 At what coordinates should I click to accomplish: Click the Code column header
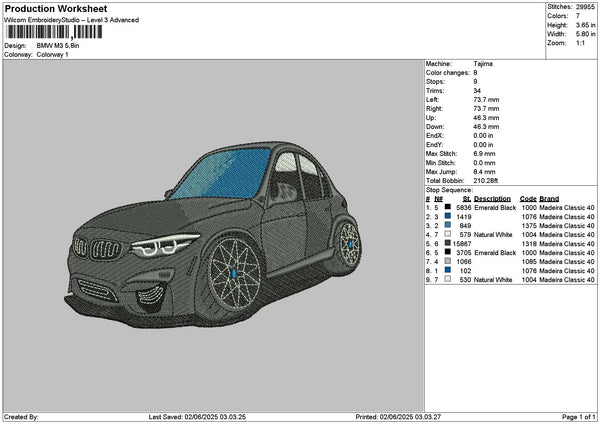pos(528,198)
